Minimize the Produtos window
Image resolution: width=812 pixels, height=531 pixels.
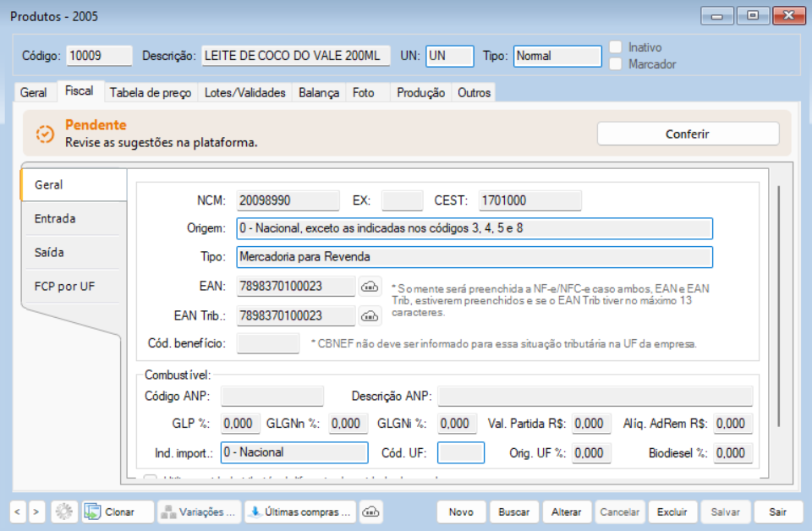(x=716, y=16)
